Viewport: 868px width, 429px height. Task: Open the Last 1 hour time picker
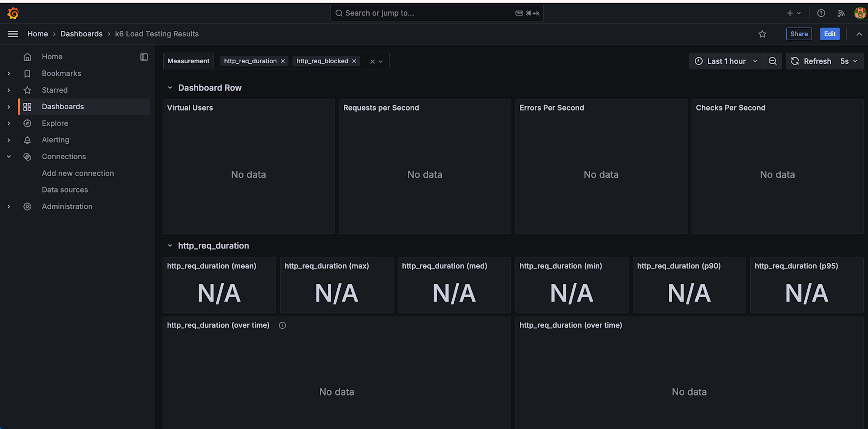(x=726, y=61)
